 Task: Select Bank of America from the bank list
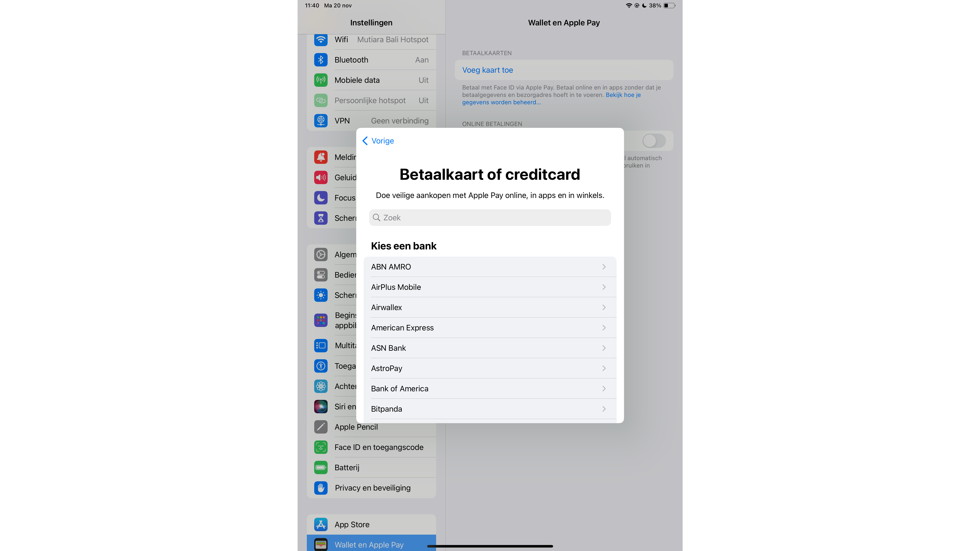click(399, 389)
